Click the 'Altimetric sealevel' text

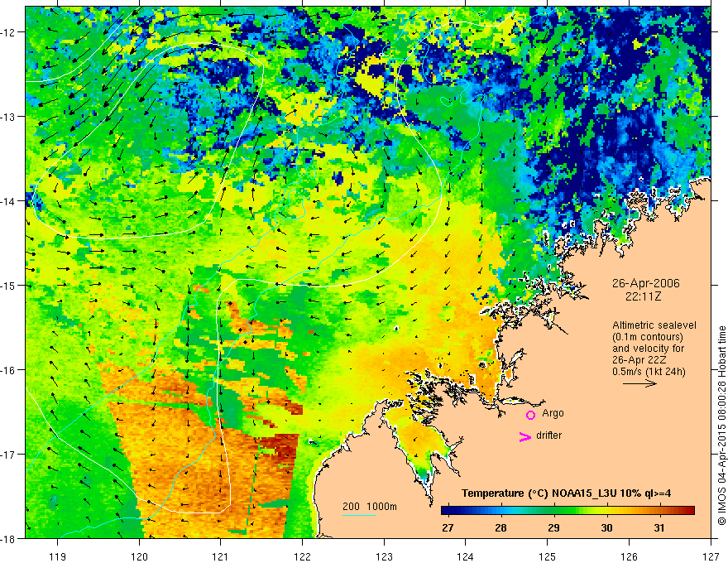pos(654,325)
